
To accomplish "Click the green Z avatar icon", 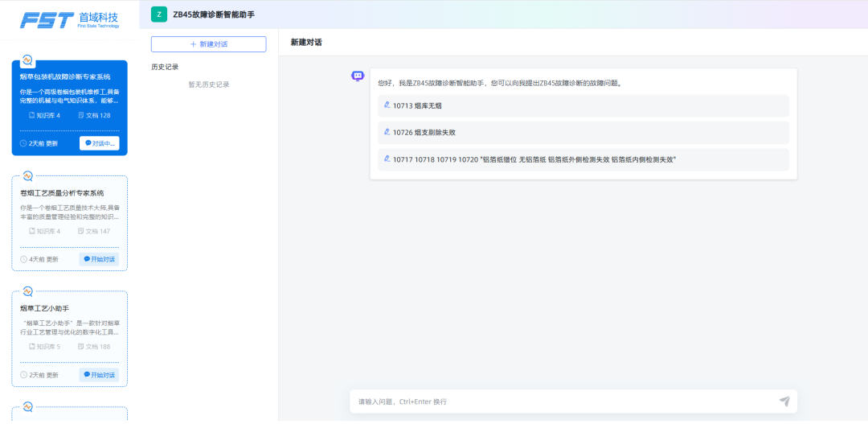I will (159, 14).
